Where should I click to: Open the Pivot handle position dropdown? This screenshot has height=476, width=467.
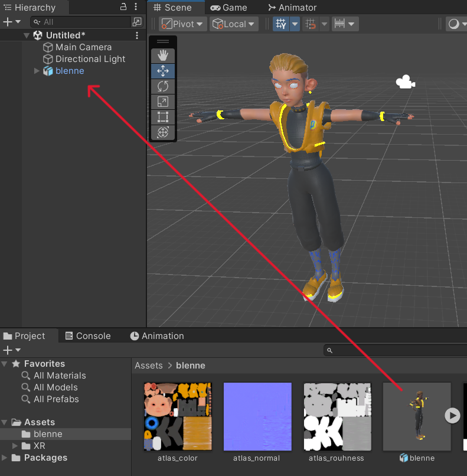click(182, 24)
